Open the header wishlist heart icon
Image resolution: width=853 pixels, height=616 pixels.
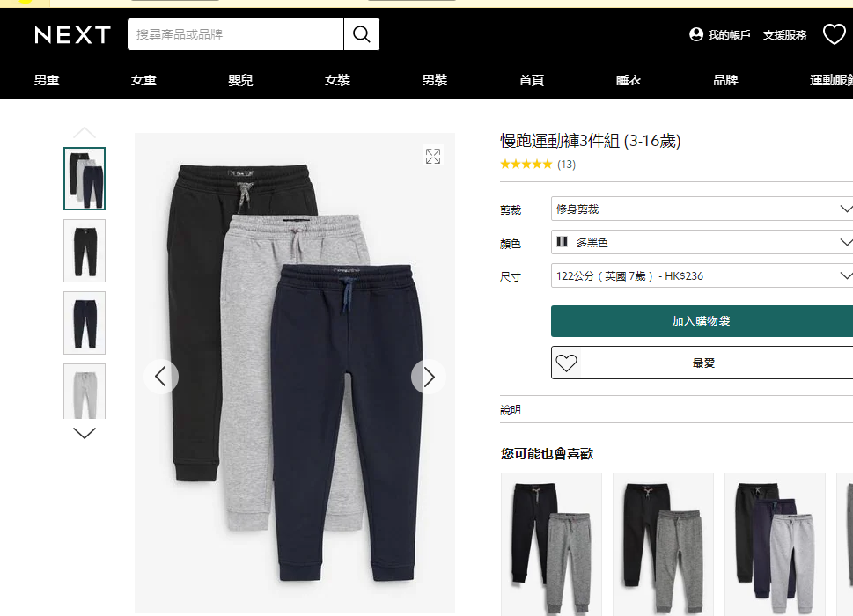[x=834, y=34]
